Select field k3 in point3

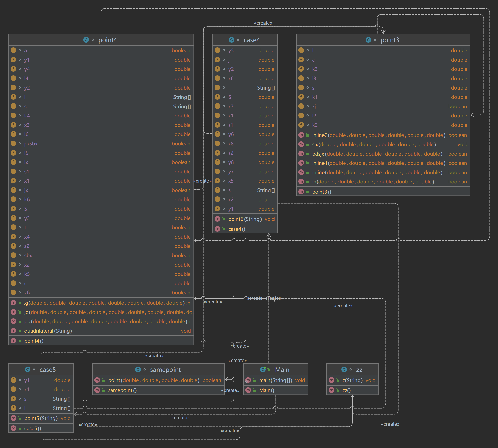(383, 69)
